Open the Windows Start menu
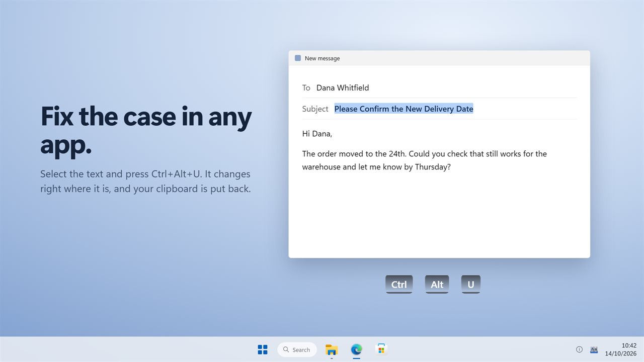644x362 pixels. (263, 349)
